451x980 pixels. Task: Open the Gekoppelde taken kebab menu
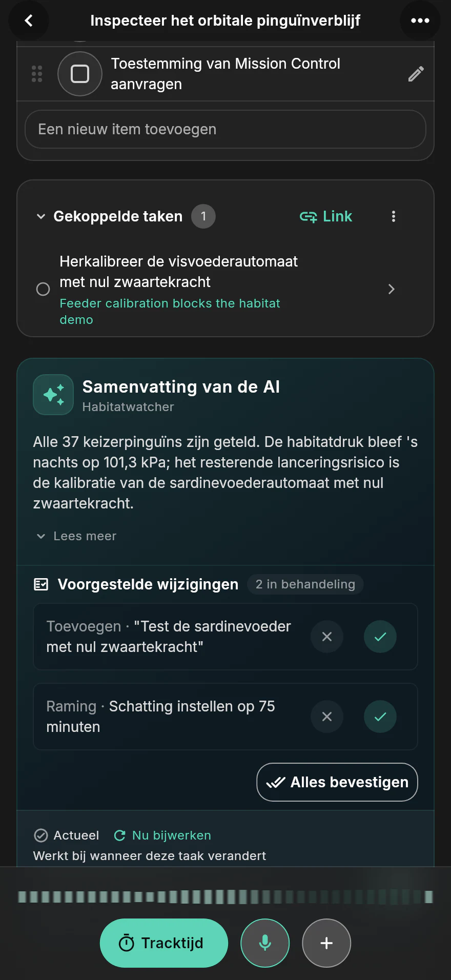point(393,216)
